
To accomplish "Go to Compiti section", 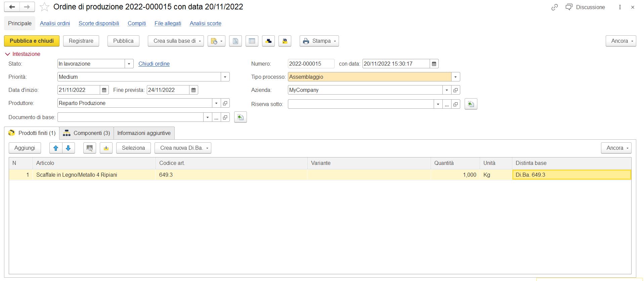I will [x=137, y=23].
